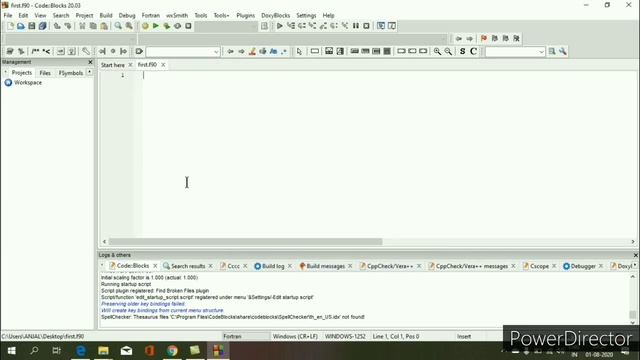
Task: Toggle the bold C comment icon
Action: click(x=473, y=51)
